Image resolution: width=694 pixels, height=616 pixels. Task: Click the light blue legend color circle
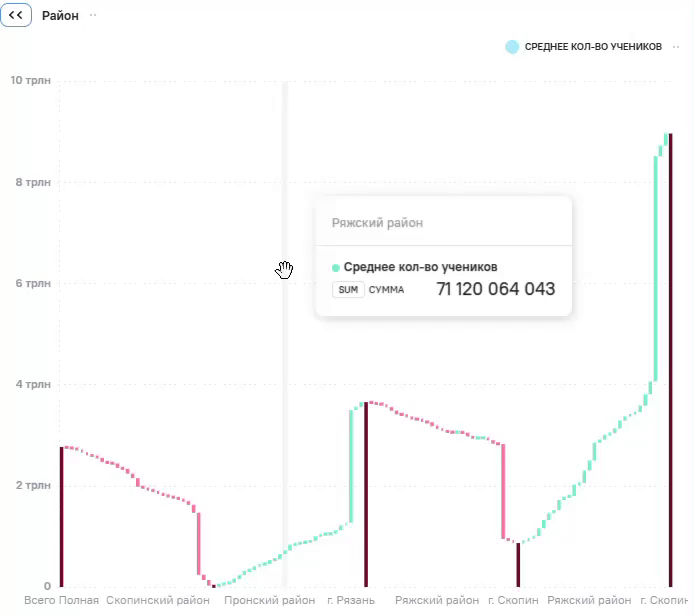512,46
